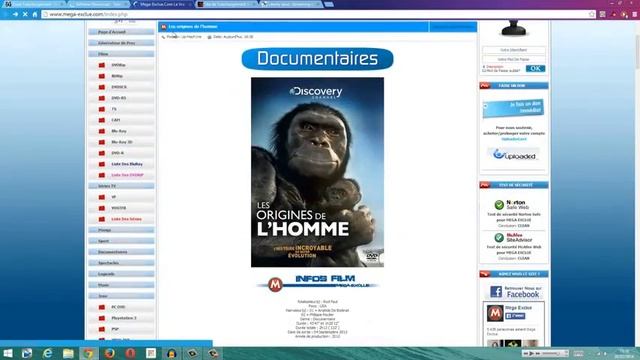Open the Mangas sidebar category
The width and height of the screenshot is (640, 360).
pos(121,230)
